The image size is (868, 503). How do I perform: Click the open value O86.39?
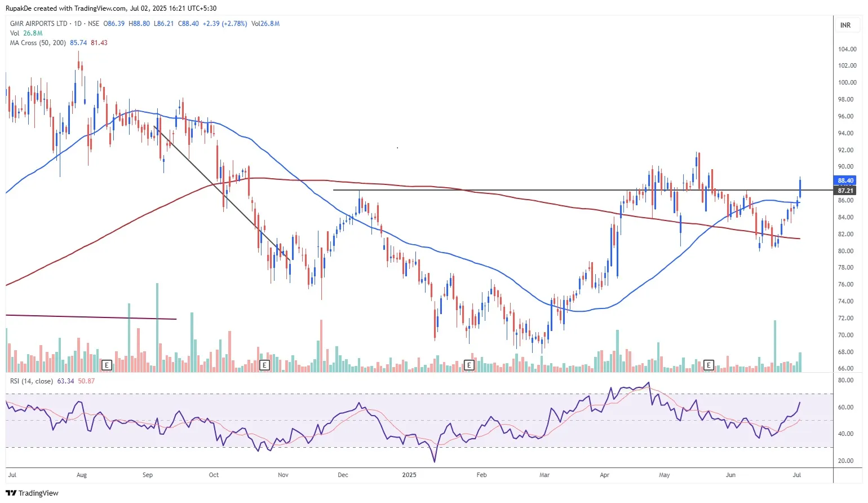click(114, 24)
